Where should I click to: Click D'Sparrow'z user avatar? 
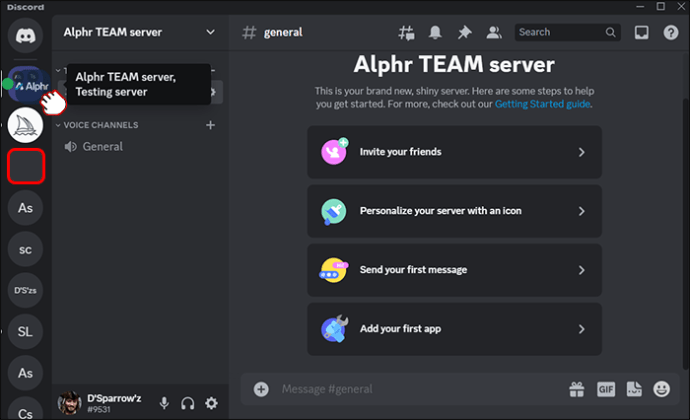point(70,403)
